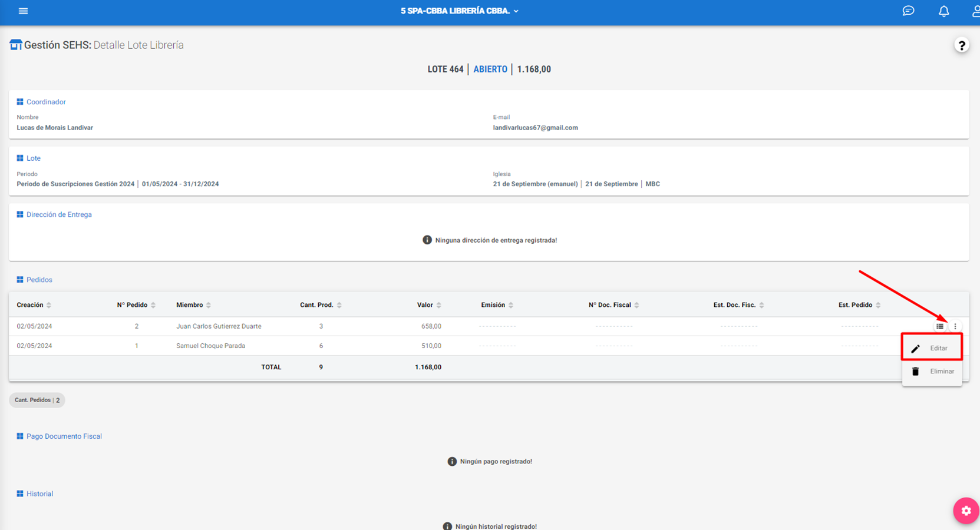
Task: Open list details icon for Juan Carlos order
Action: [939, 326]
